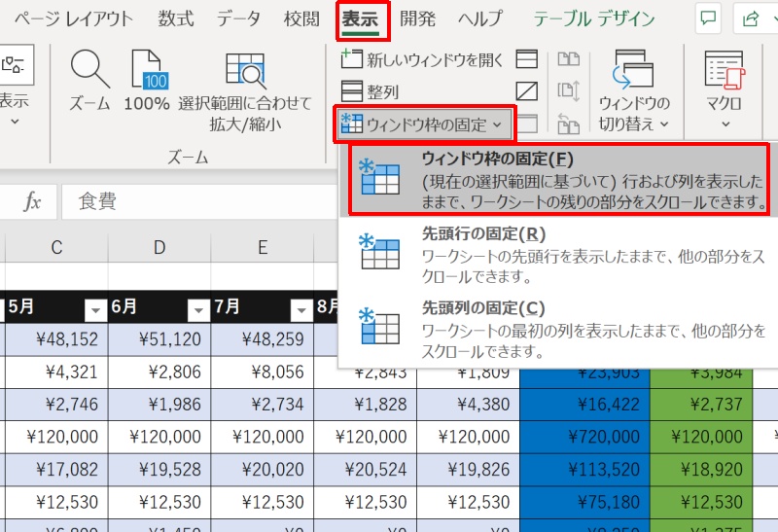The height and width of the screenshot is (532, 778).
Task: Click formula bar containing 食費
Action: pyautogui.click(x=199, y=201)
